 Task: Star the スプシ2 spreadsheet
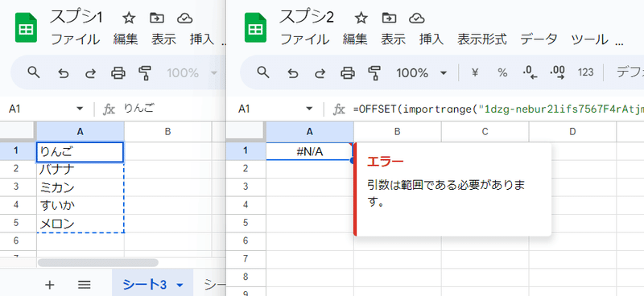pos(361,18)
